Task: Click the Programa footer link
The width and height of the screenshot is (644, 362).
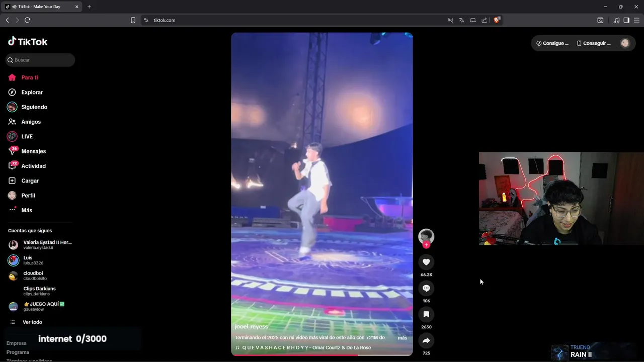Action: 18,352
